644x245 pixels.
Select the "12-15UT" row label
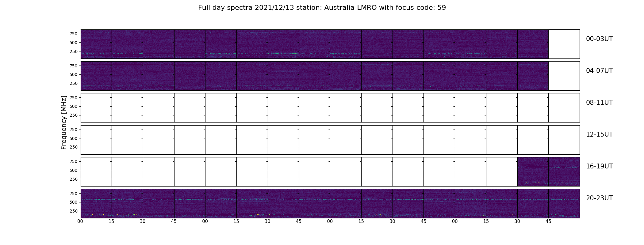(599, 134)
